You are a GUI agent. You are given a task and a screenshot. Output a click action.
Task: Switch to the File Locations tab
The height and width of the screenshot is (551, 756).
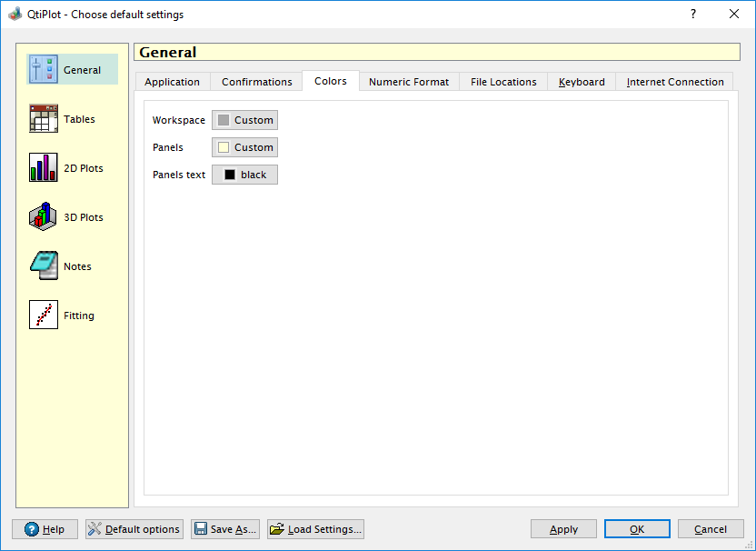click(502, 82)
